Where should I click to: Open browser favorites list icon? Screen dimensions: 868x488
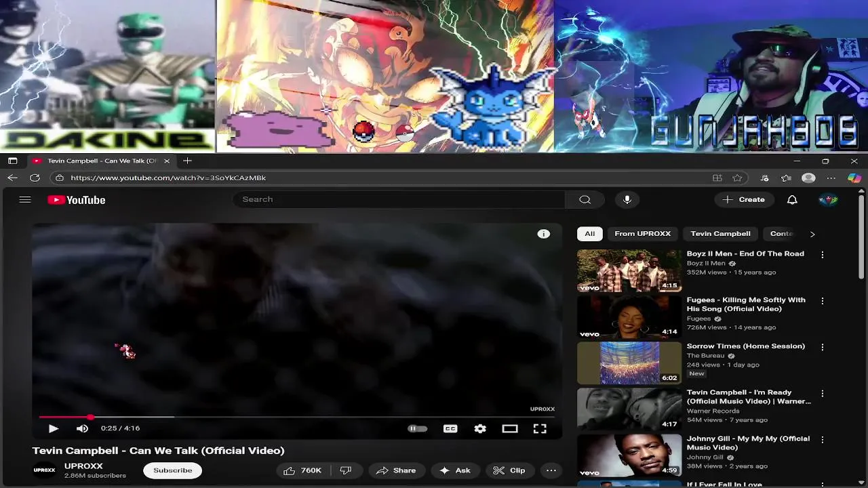[786, 178]
